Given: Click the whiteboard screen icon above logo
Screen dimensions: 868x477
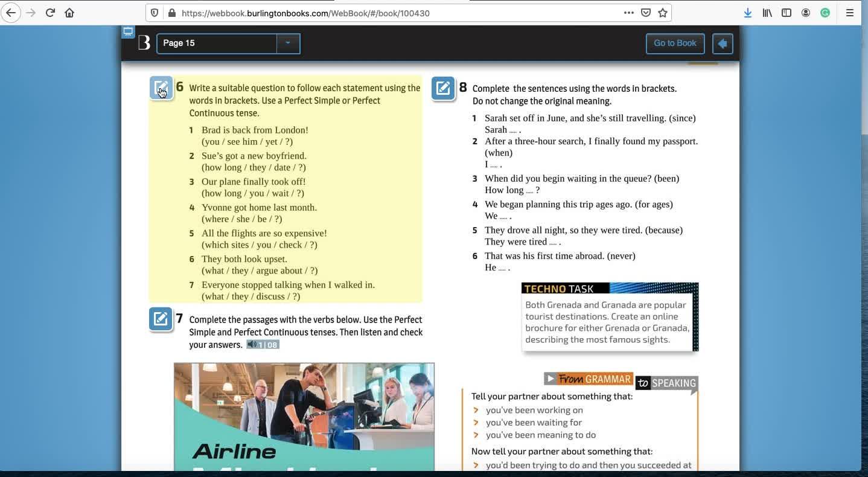Looking at the screenshot, I should [128, 32].
